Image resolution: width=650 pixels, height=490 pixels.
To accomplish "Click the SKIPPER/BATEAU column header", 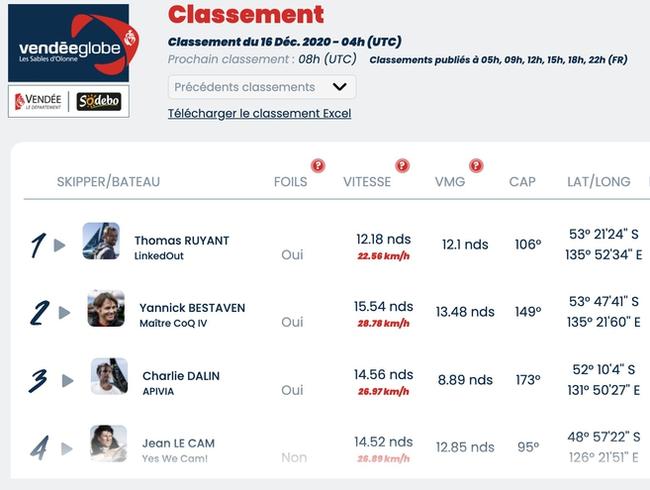I will [108, 182].
